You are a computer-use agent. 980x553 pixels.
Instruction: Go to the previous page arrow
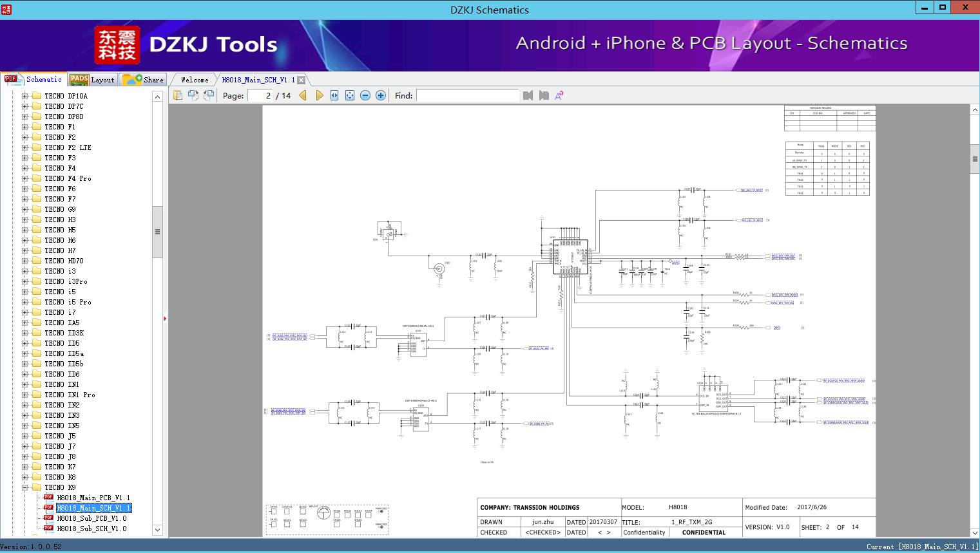point(303,95)
